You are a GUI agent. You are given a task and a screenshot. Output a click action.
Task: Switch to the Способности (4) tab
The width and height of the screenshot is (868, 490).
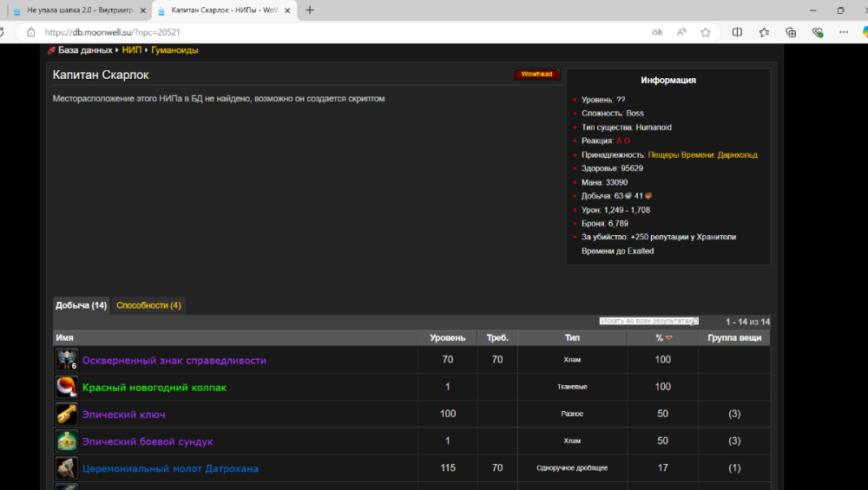point(148,305)
